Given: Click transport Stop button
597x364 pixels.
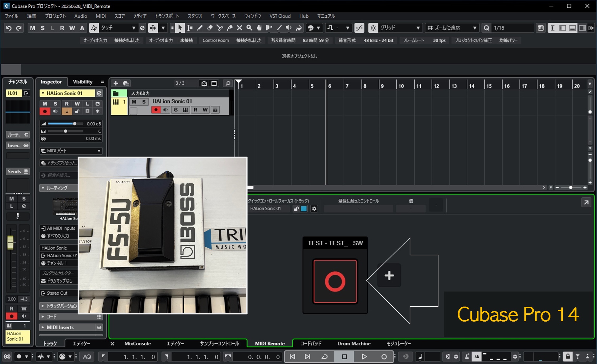Looking at the screenshot, I should coord(344,357).
